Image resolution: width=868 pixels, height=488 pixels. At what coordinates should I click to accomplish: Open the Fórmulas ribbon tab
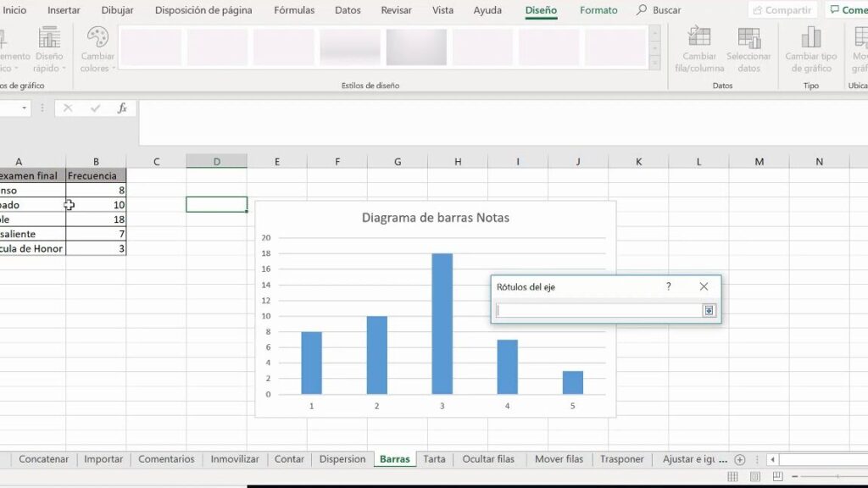294,10
